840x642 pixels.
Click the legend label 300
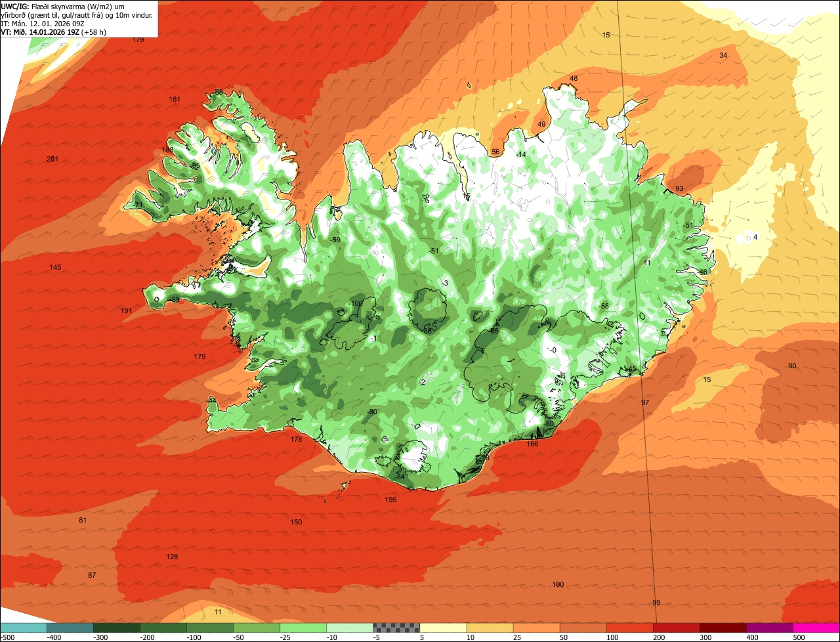coord(705,637)
